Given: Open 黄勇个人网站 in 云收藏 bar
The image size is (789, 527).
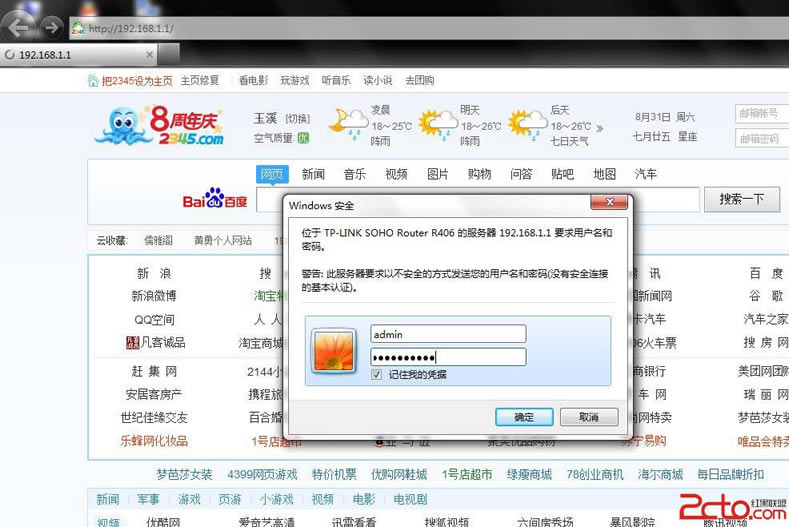Looking at the screenshot, I should [223, 241].
